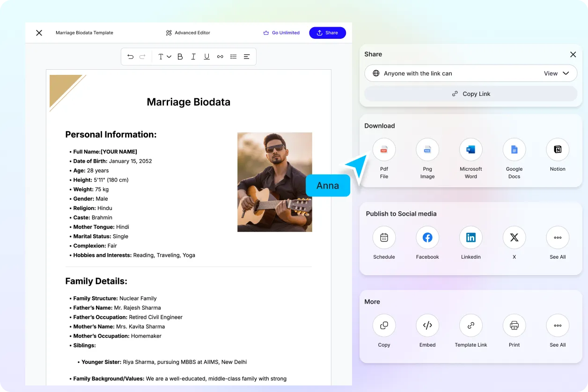Click the Copy icon under More
This screenshot has height=392, width=588.
point(384,326)
